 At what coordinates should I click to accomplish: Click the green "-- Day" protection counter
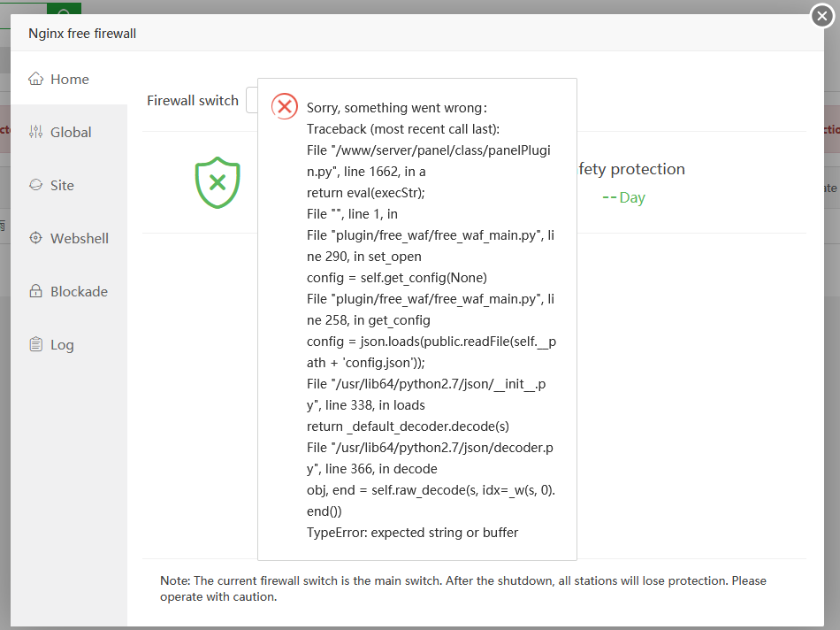coord(623,197)
